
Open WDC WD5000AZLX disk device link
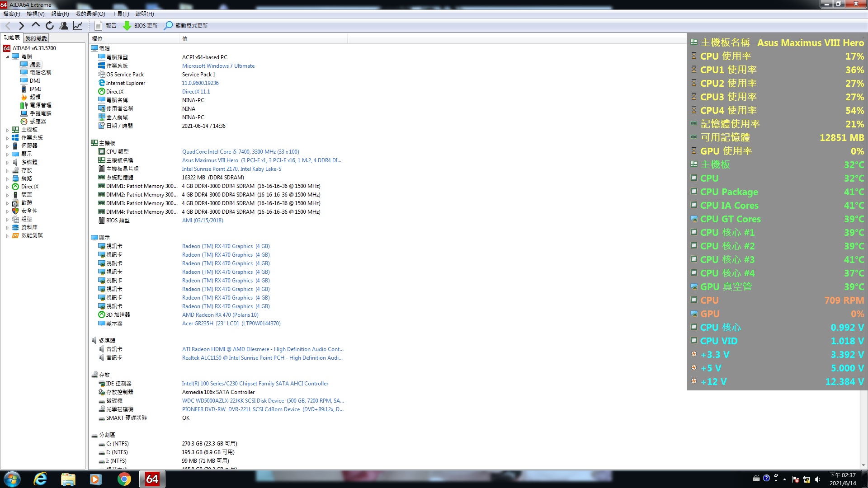263,401
